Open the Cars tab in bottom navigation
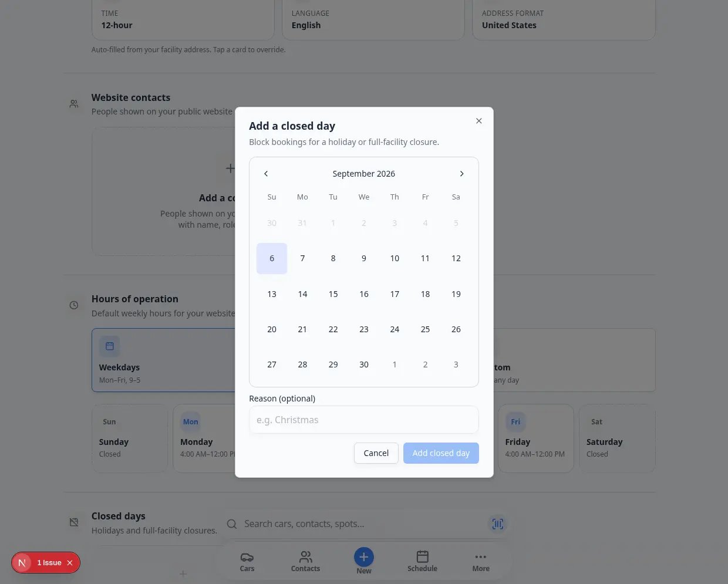This screenshot has height=584, width=728. 247,562
